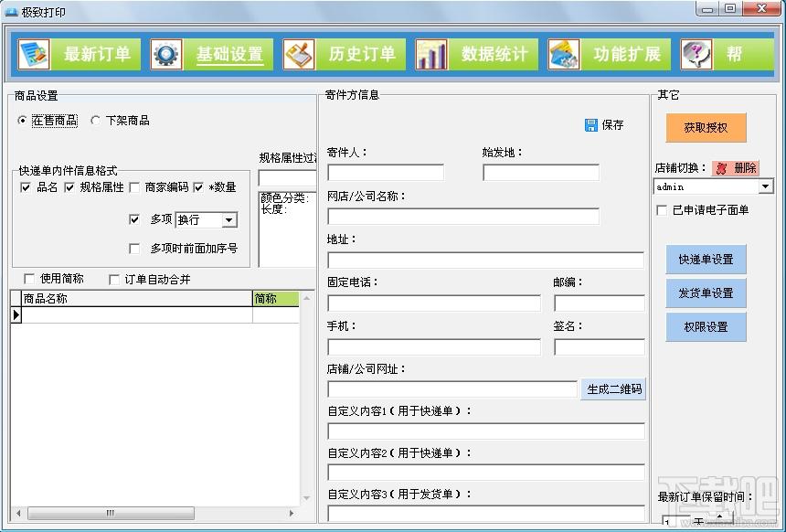Click the 历史订单 notepad icon
Viewport: 786px width, 532px height.
[x=299, y=54]
